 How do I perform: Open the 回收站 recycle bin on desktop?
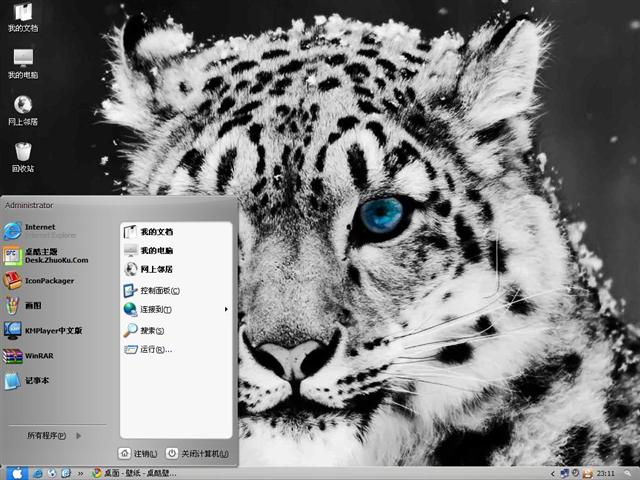pos(23,157)
